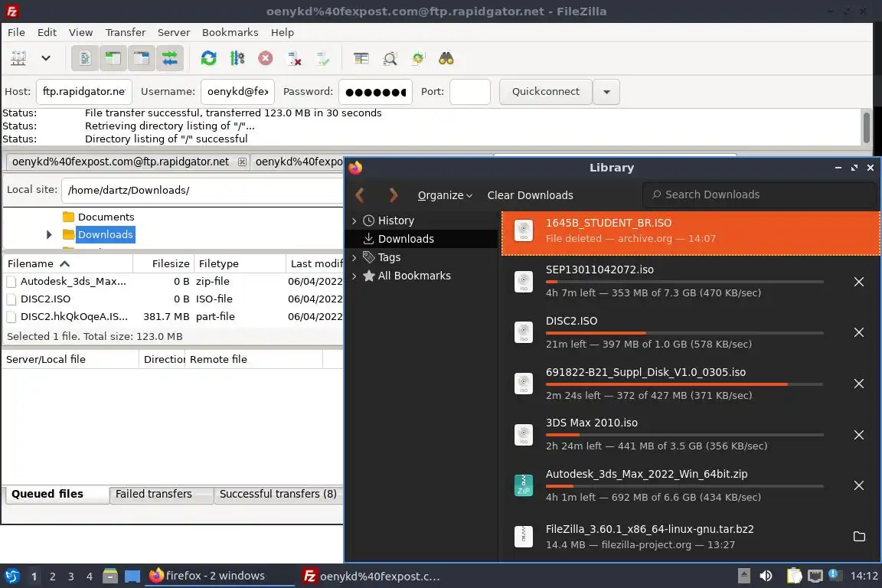Go forward in Library window
The width and height of the screenshot is (882, 588).
pos(394,195)
